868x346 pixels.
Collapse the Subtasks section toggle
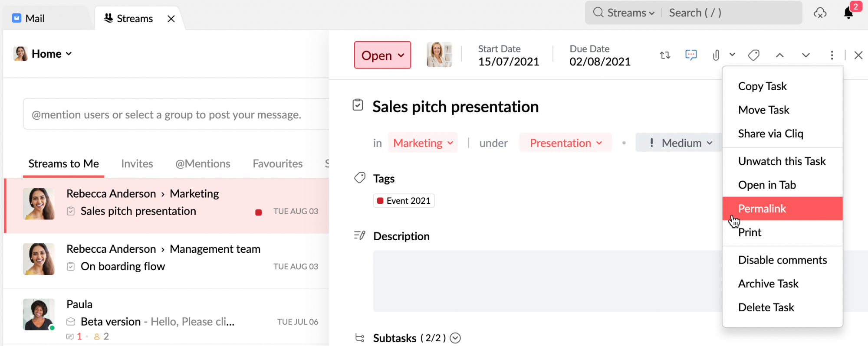[x=455, y=338]
